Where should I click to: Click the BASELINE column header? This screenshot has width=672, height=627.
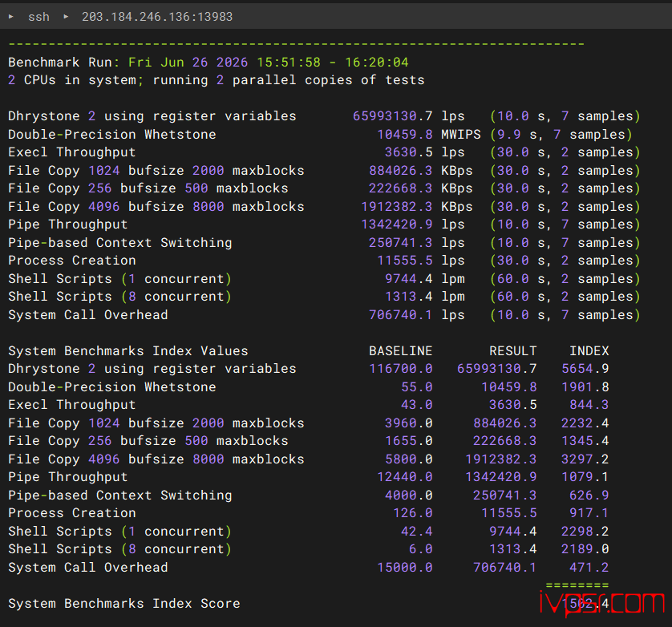(400, 351)
